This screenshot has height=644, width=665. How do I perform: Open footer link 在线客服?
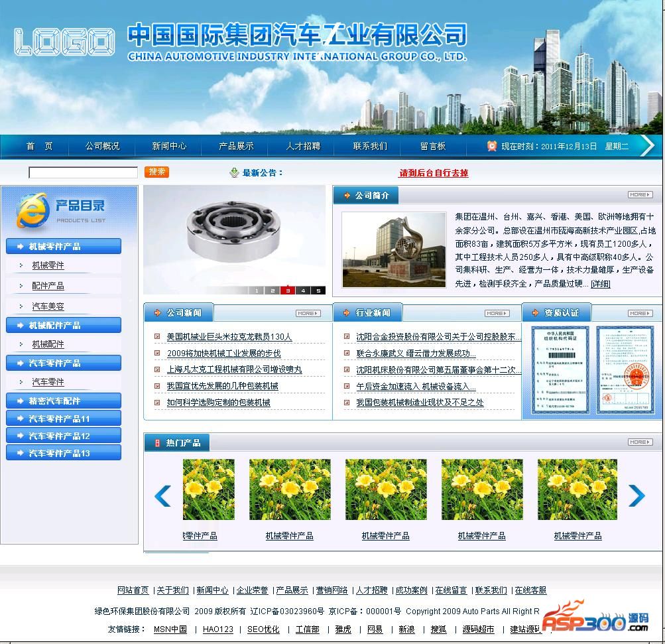[530, 590]
